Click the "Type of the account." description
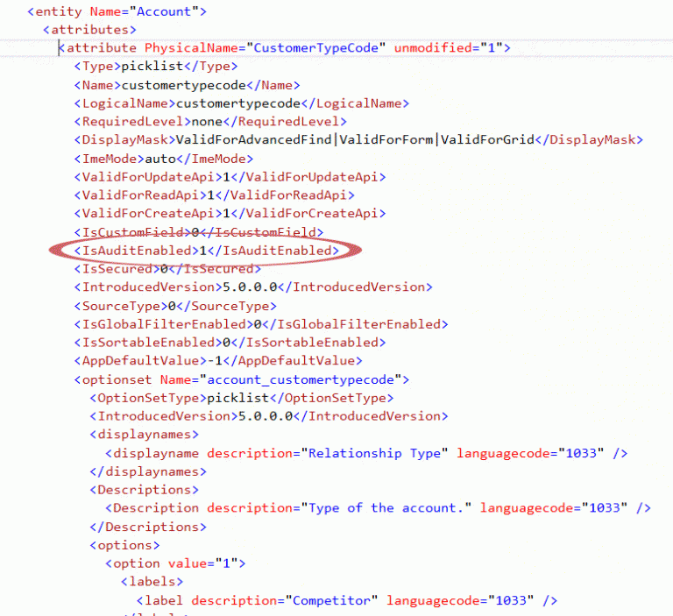Viewport: 673px width, 616px height. click(386, 508)
